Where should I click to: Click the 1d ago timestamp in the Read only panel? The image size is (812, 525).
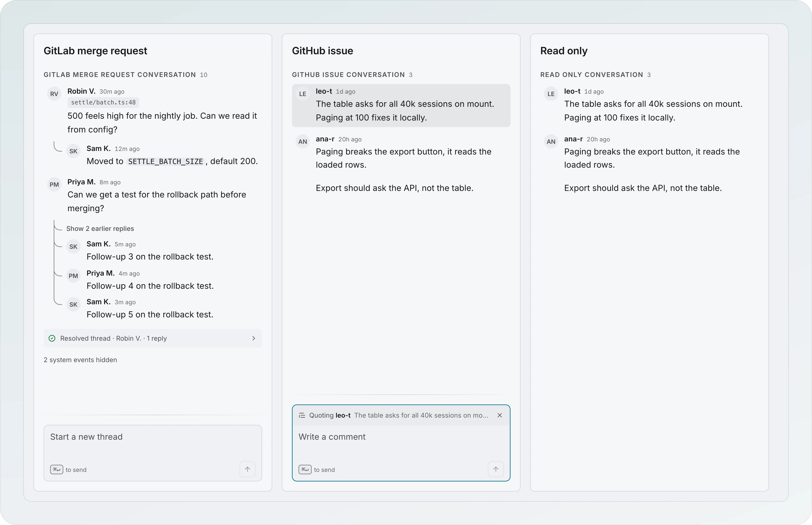(x=594, y=92)
